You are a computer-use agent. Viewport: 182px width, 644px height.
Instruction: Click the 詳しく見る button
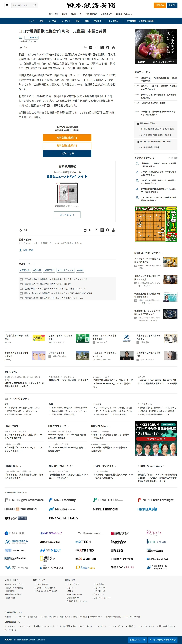coord(67,215)
